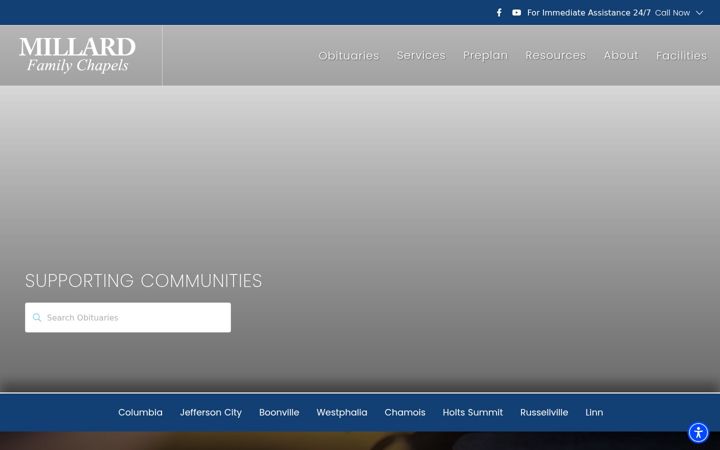Click the 'SUPPORTING COMMUNITIES' heading
This screenshot has height=450, width=720.
click(143, 281)
